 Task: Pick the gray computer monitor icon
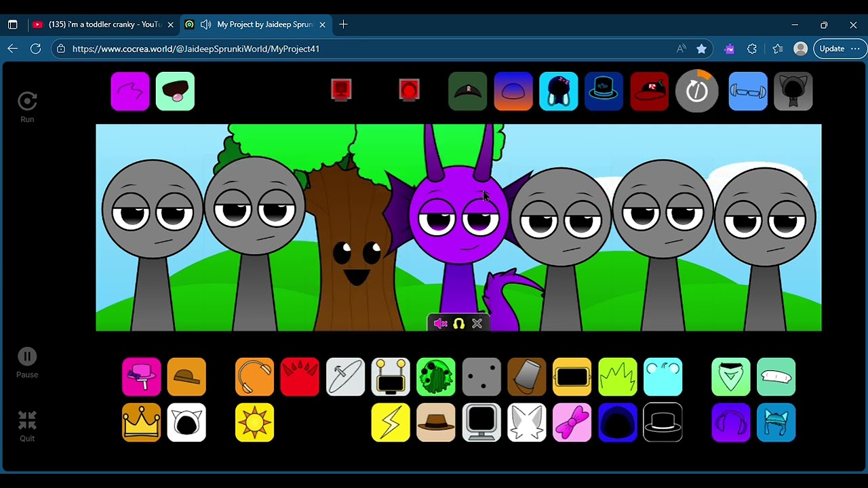pos(481,422)
